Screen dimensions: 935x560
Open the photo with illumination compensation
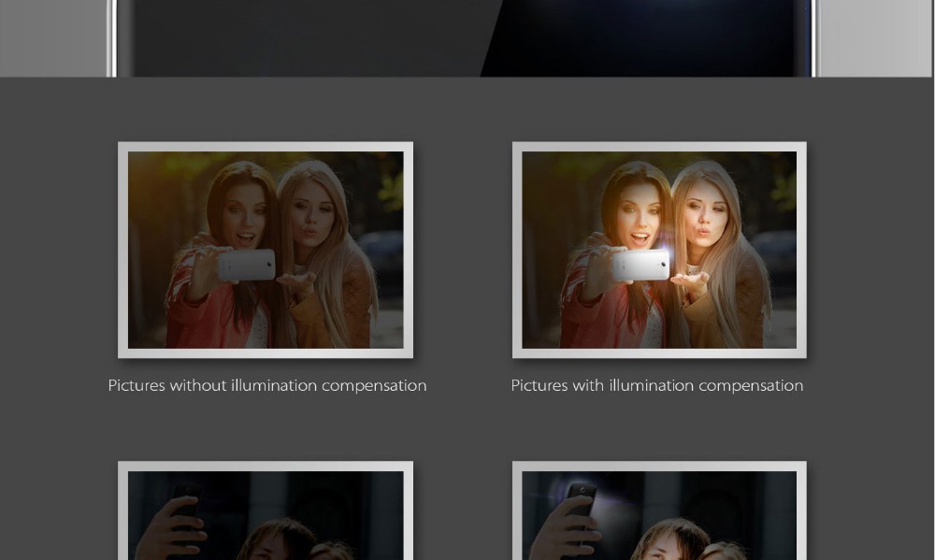659,250
